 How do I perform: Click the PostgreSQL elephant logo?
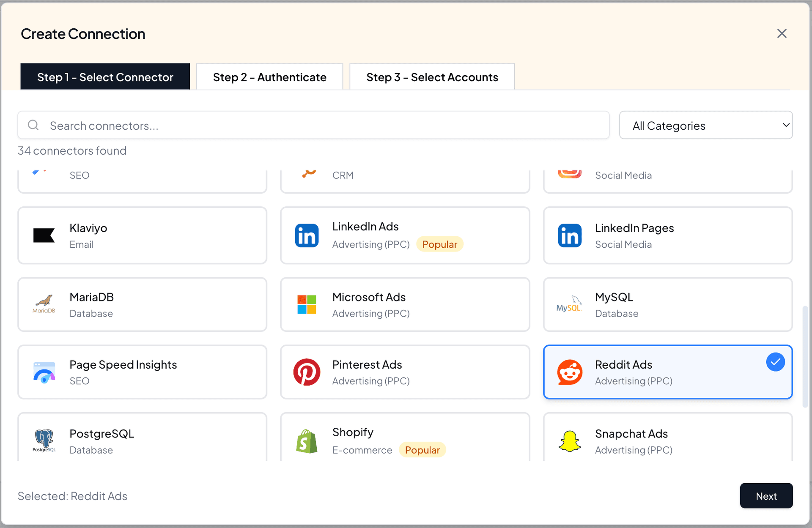point(44,441)
